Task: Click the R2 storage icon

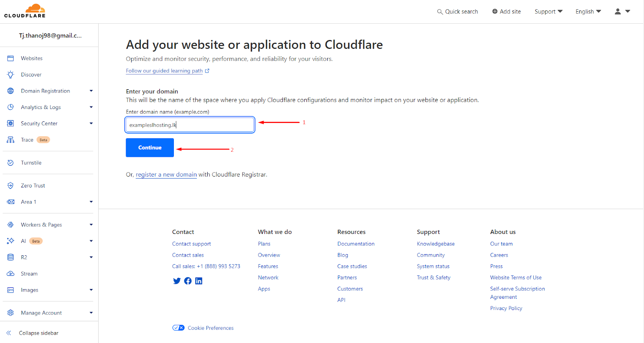Action: point(10,257)
